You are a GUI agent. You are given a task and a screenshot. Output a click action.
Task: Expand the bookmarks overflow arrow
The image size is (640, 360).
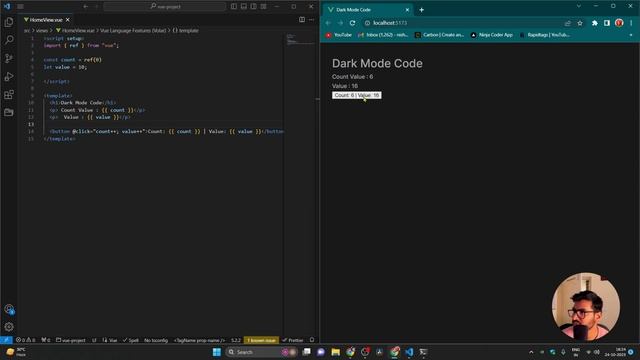click(x=631, y=35)
